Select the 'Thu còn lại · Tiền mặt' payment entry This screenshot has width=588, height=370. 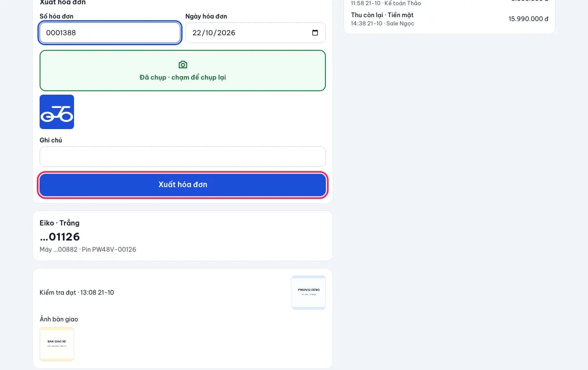click(449, 19)
